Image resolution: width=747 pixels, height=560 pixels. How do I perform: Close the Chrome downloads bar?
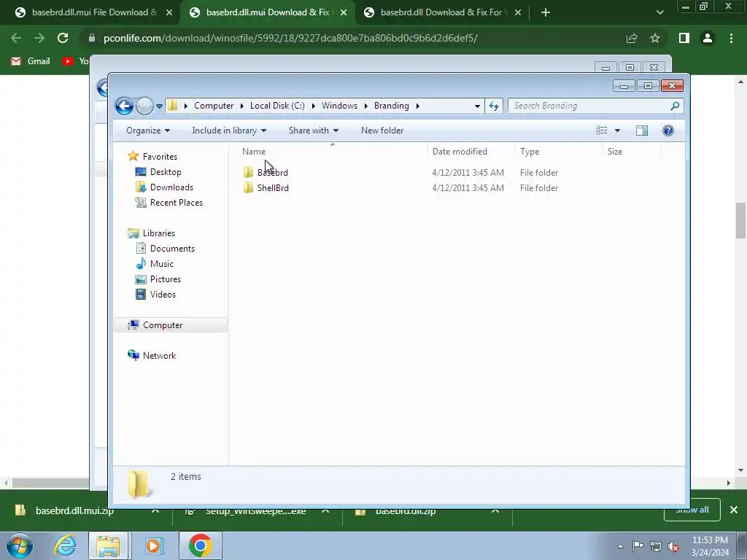(734, 510)
